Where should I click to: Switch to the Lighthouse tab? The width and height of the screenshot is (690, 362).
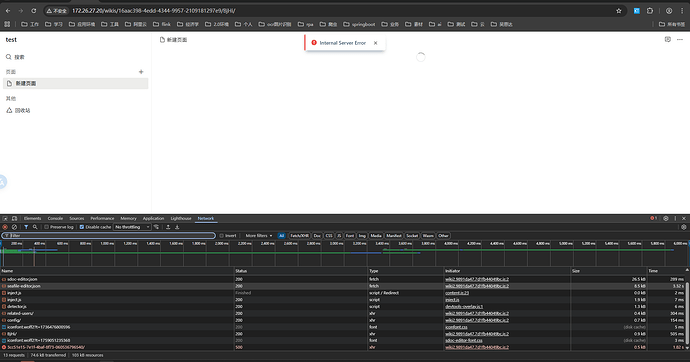(181, 218)
